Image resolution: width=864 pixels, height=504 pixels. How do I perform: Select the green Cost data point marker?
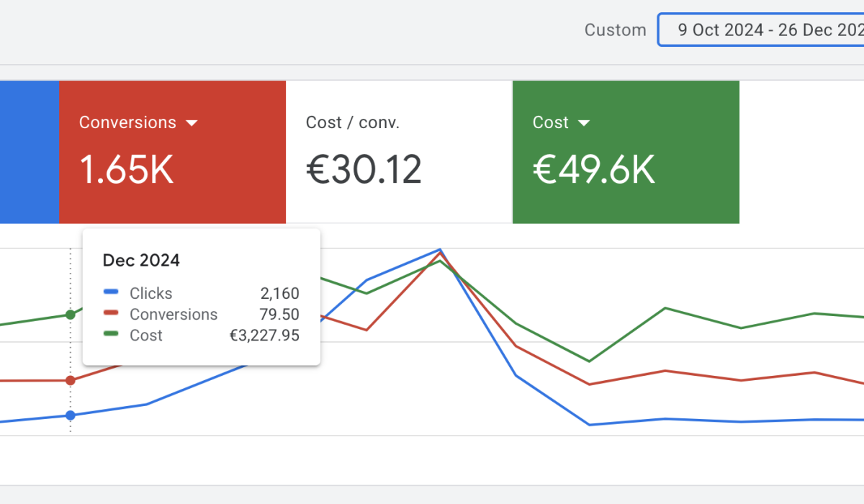[x=70, y=315]
